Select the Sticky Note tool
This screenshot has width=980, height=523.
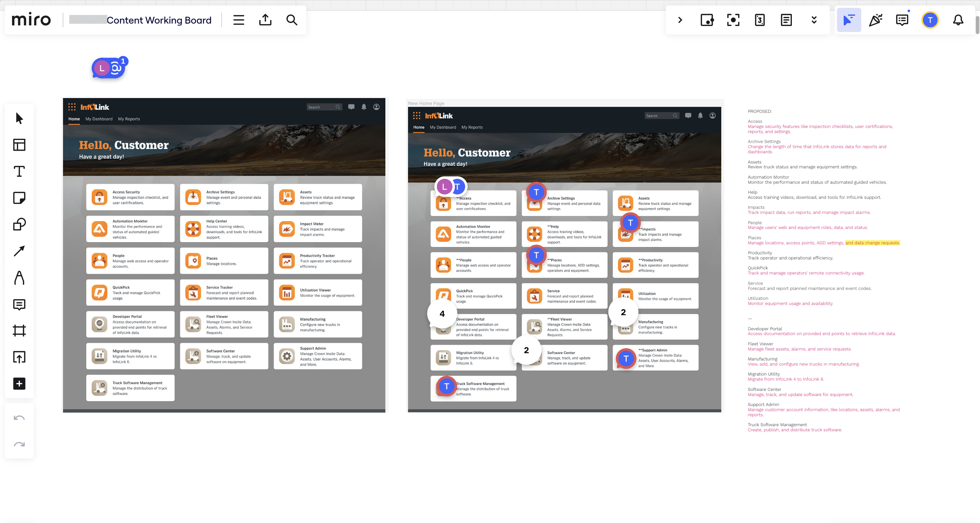19,198
